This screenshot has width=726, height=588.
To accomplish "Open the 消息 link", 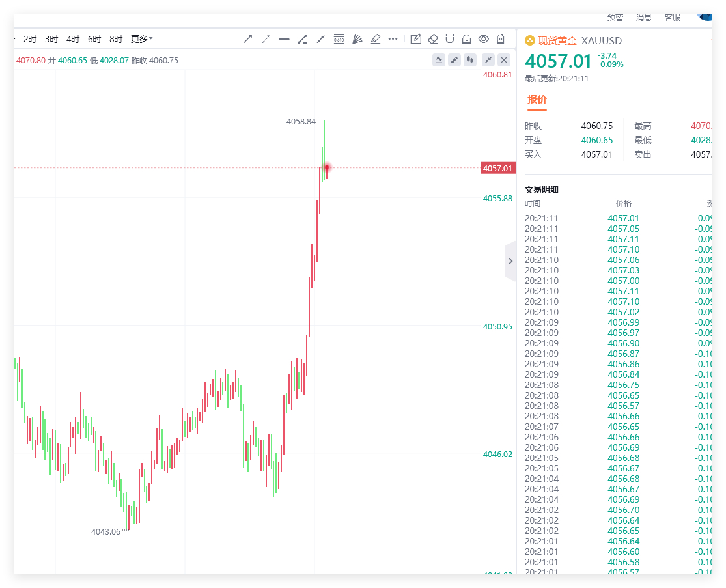I will click(643, 18).
